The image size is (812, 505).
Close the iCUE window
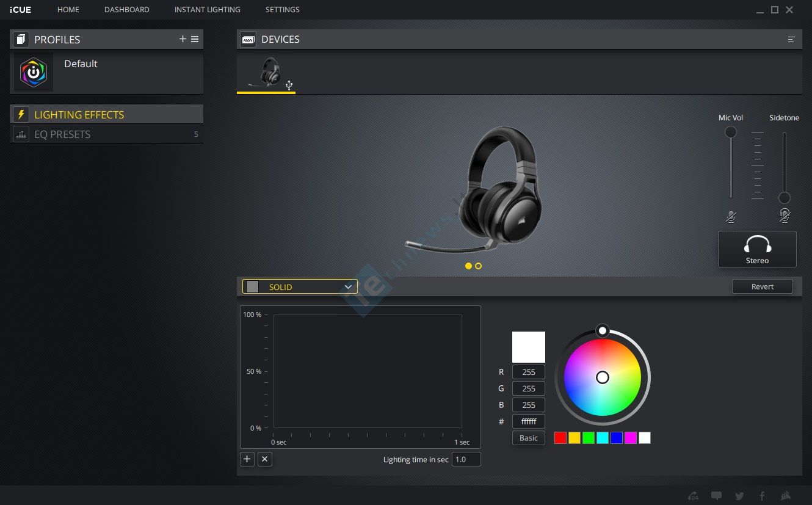[x=789, y=10]
